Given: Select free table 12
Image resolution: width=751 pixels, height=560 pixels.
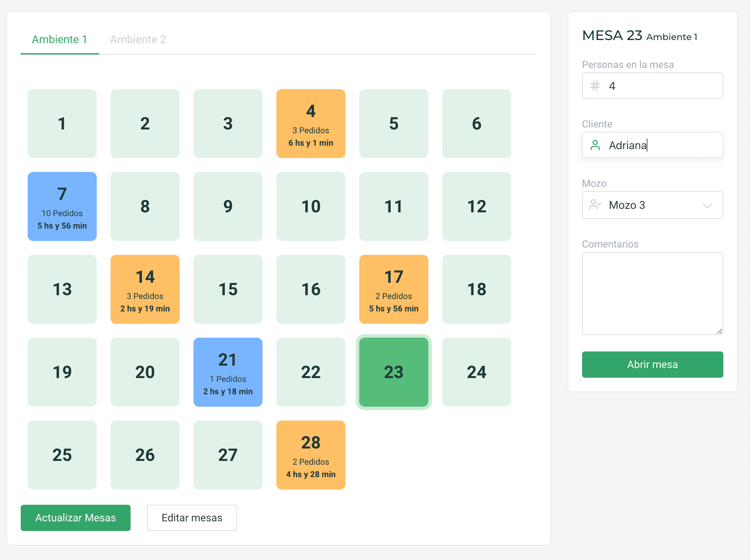Looking at the screenshot, I should coord(476,206).
